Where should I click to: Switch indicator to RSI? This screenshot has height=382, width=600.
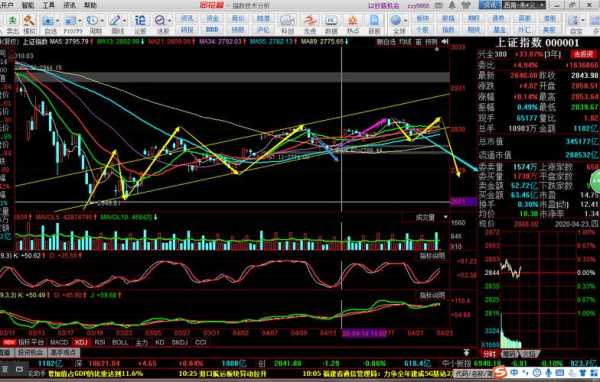tap(99, 342)
